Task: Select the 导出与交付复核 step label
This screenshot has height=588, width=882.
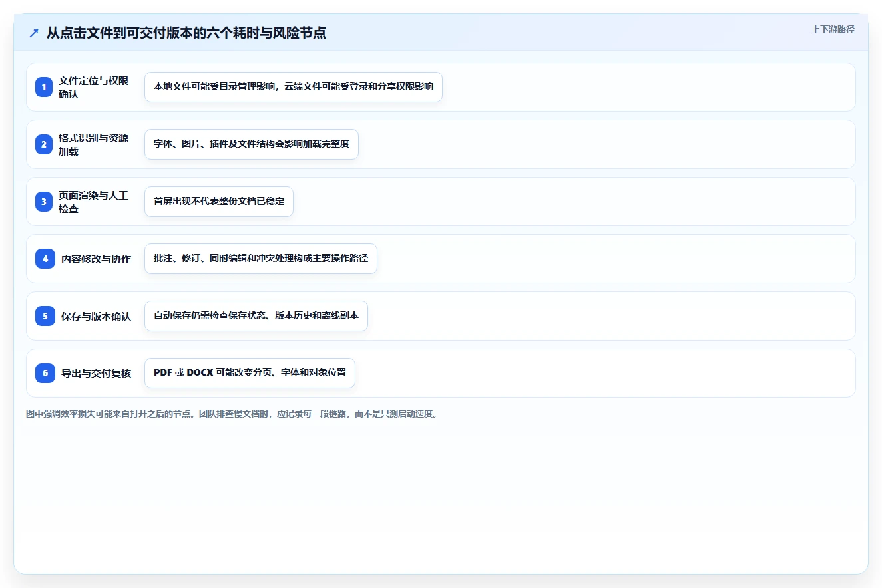Action: click(96, 373)
